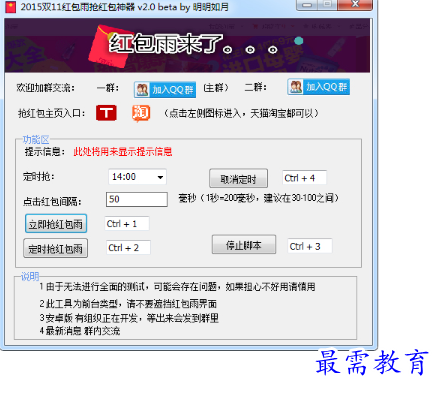Screen dimensions: 437x394
Task: Start 立即抢红包雨 now
Action: [x=56, y=224]
